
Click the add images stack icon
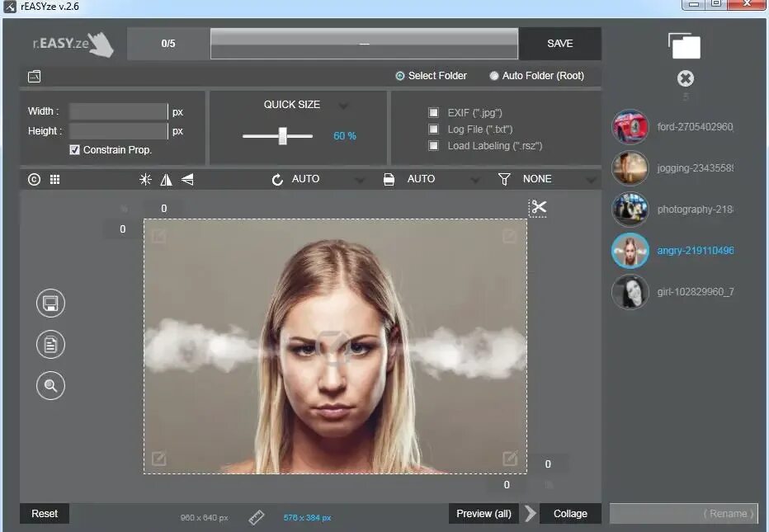click(x=684, y=45)
